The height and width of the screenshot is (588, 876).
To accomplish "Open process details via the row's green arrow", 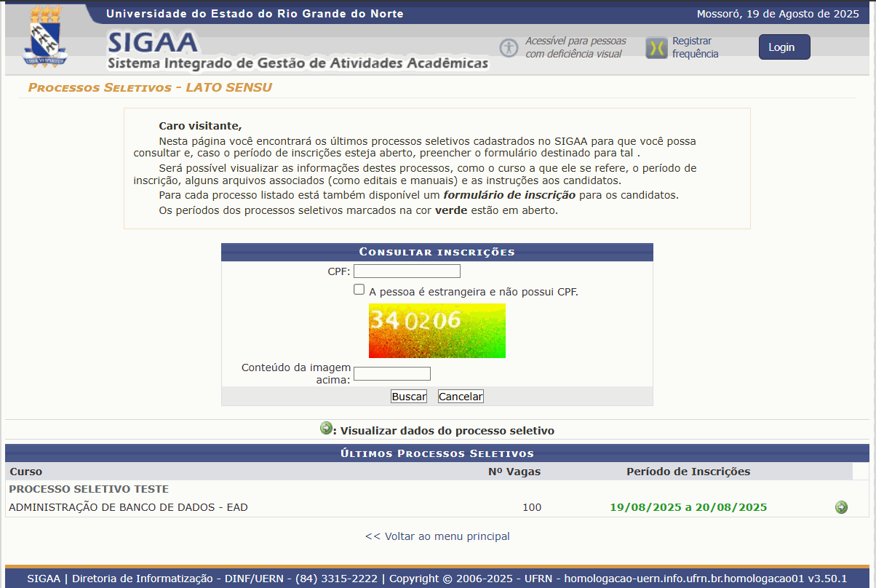I will coord(841,507).
